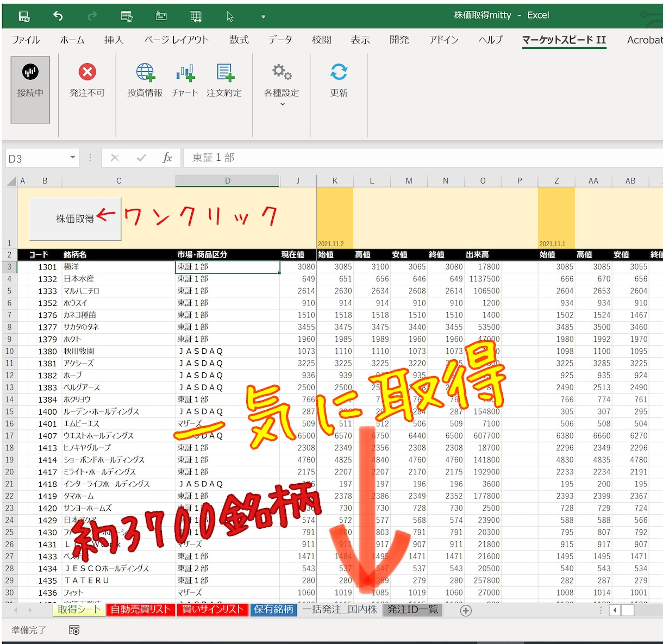Click the New Sheet plus icon
This screenshot has height=644, width=663.
click(466, 611)
